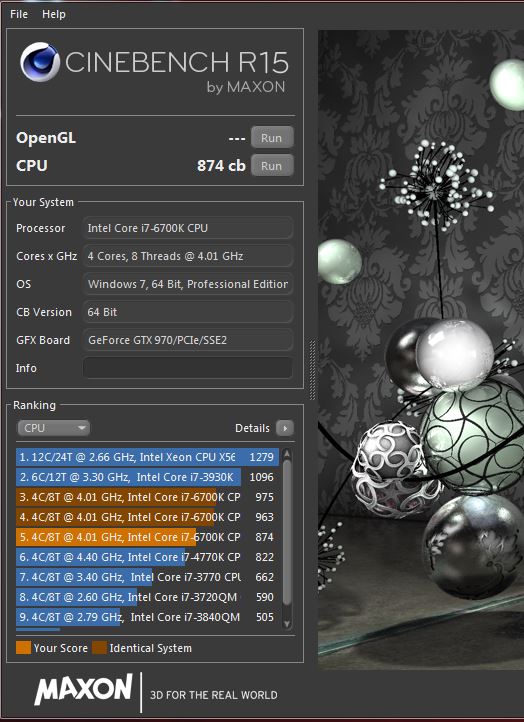Select your score row 874
Screen dimensions: 524x722
pos(148,537)
